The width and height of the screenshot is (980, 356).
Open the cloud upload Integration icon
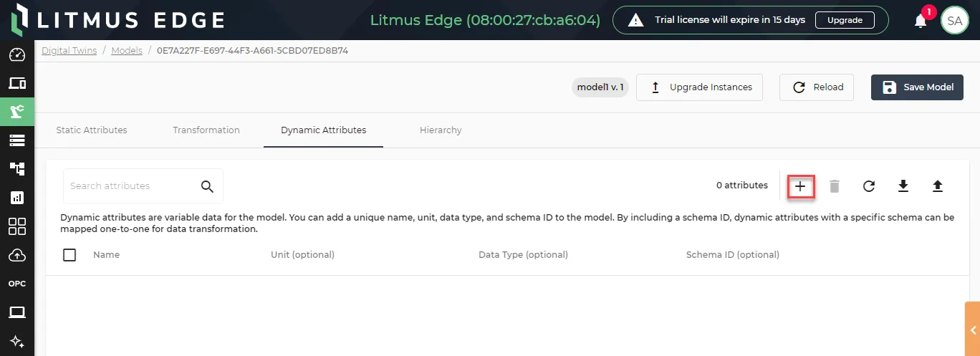[x=17, y=255]
